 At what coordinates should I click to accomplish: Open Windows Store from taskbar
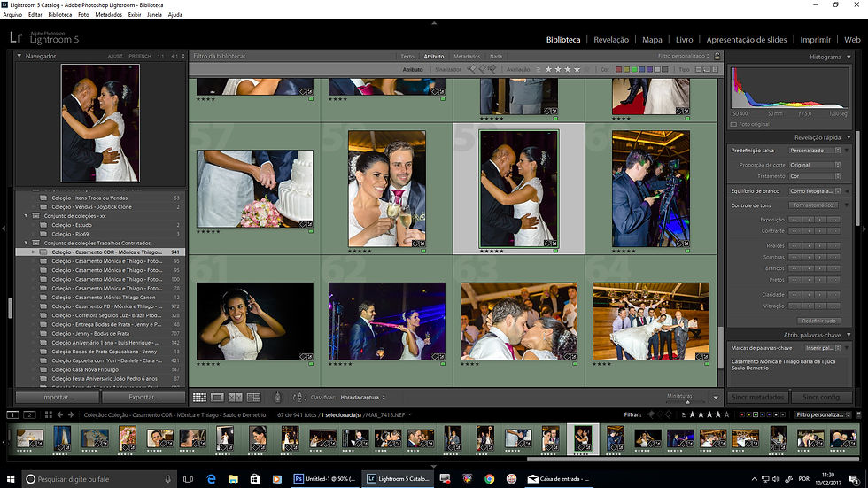[255, 479]
